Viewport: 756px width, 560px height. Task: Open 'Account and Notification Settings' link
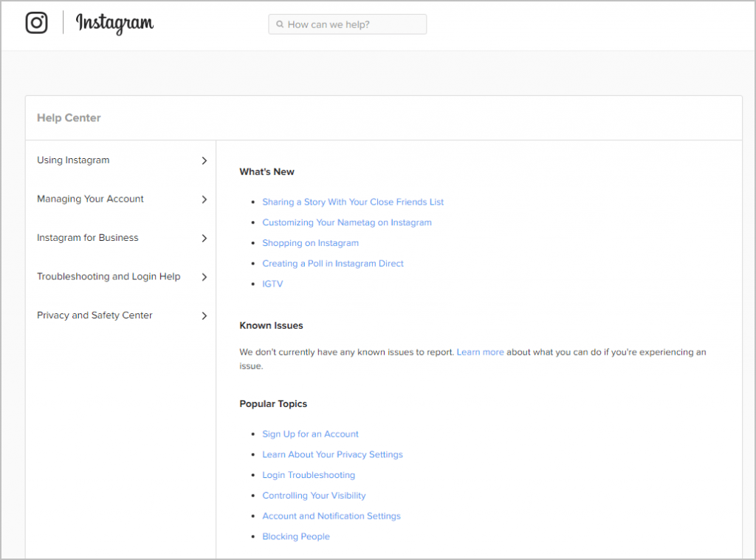pos(331,516)
